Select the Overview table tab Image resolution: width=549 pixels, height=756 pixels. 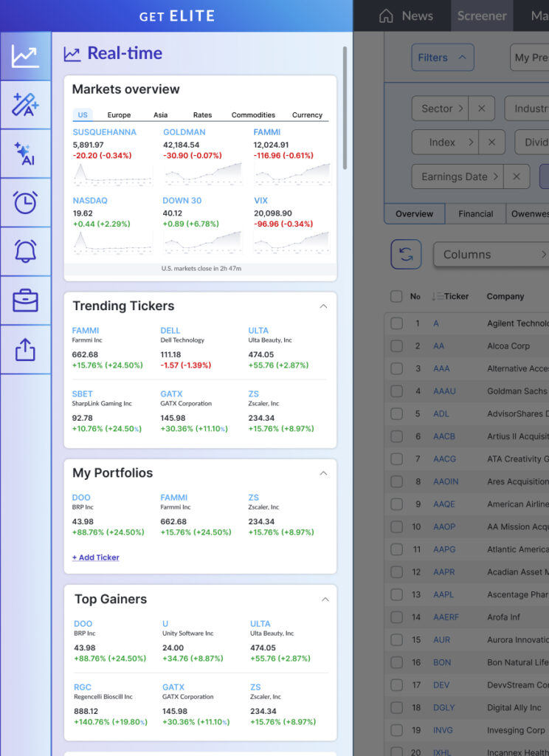pyautogui.click(x=415, y=213)
